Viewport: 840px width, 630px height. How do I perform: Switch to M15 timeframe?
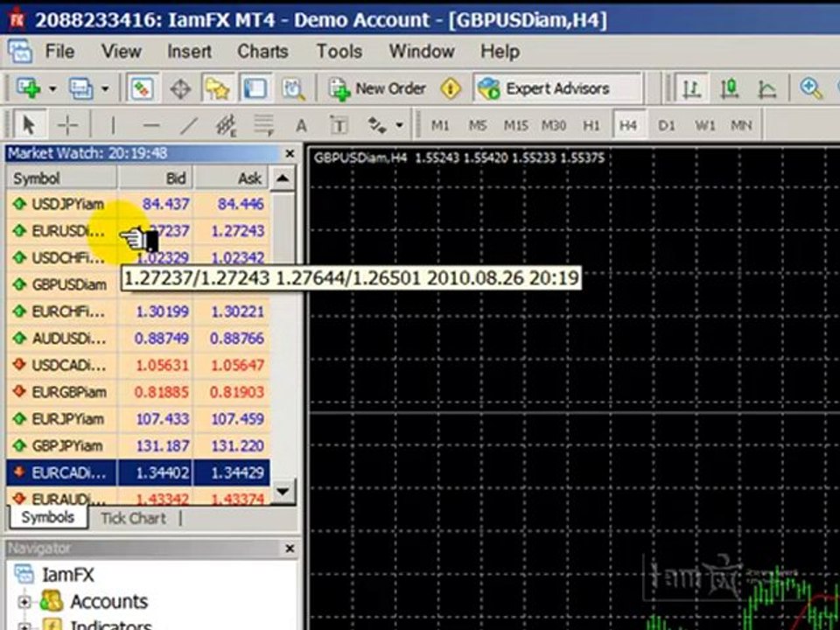(x=515, y=125)
